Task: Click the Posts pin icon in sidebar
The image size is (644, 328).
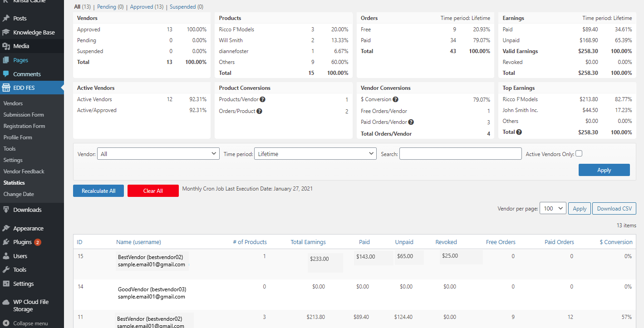Action: pyautogui.click(x=6, y=19)
